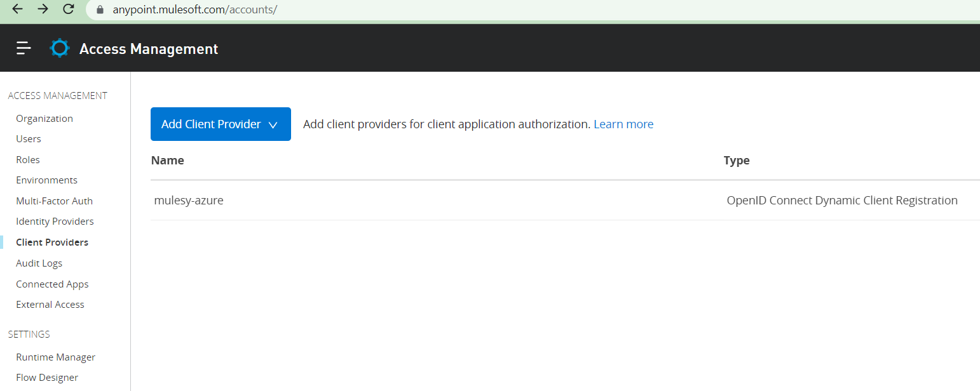This screenshot has width=980, height=391.
Task: Click the browser address bar URL
Action: click(x=194, y=10)
